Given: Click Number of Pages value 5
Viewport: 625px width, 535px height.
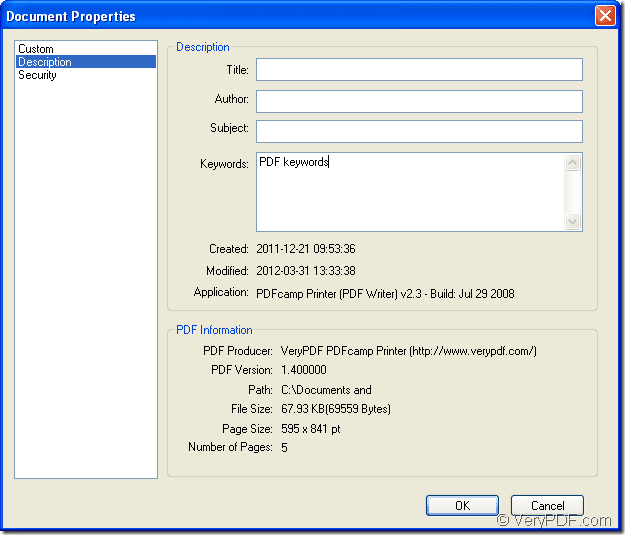Looking at the screenshot, I should (x=284, y=447).
